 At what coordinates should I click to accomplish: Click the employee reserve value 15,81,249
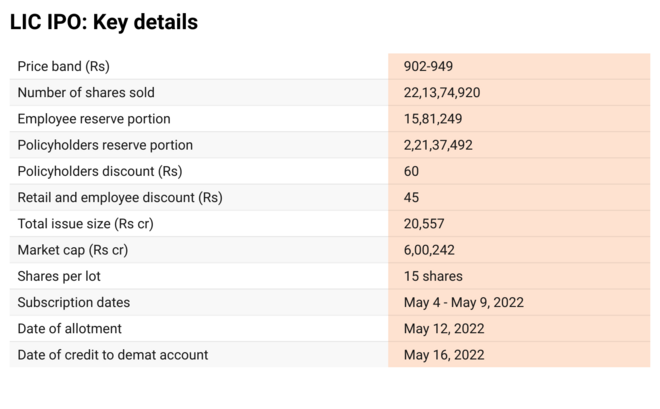(433, 118)
